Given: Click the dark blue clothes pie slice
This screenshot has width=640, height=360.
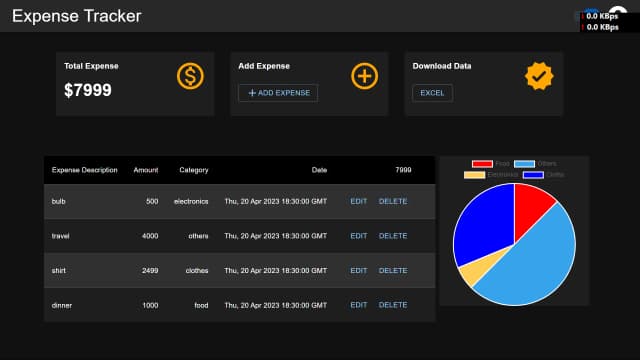Looking at the screenshot, I should [486, 224].
